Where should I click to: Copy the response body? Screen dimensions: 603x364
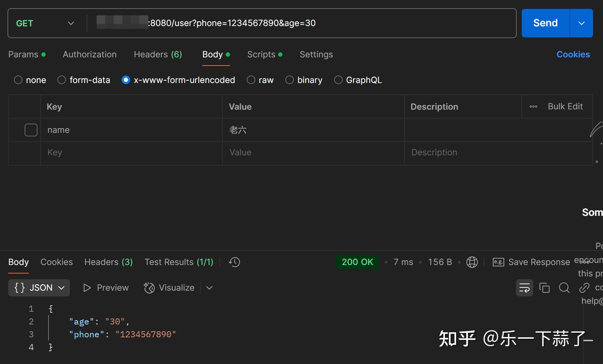(x=544, y=287)
